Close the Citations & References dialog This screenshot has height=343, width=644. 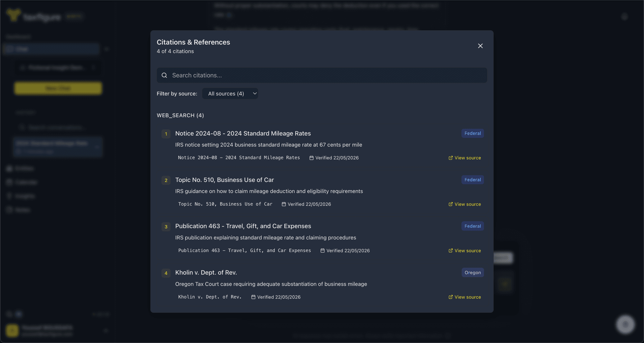click(x=480, y=46)
